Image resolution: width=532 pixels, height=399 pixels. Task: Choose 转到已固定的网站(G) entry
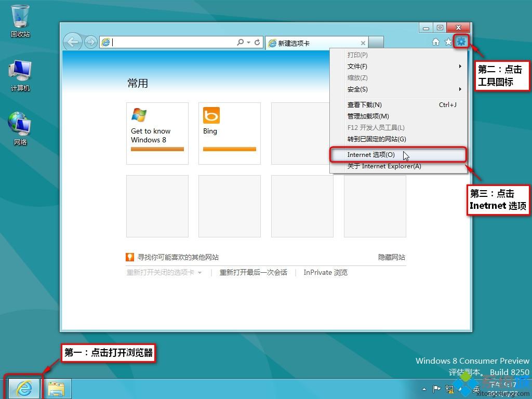tap(398, 139)
